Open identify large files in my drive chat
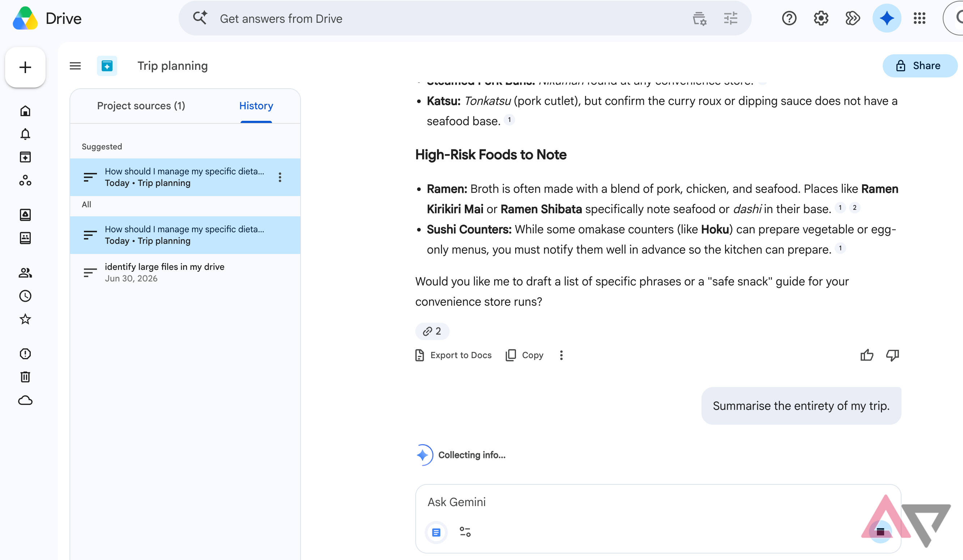963x560 pixels. pyautogui.click(x=185, y=272)
